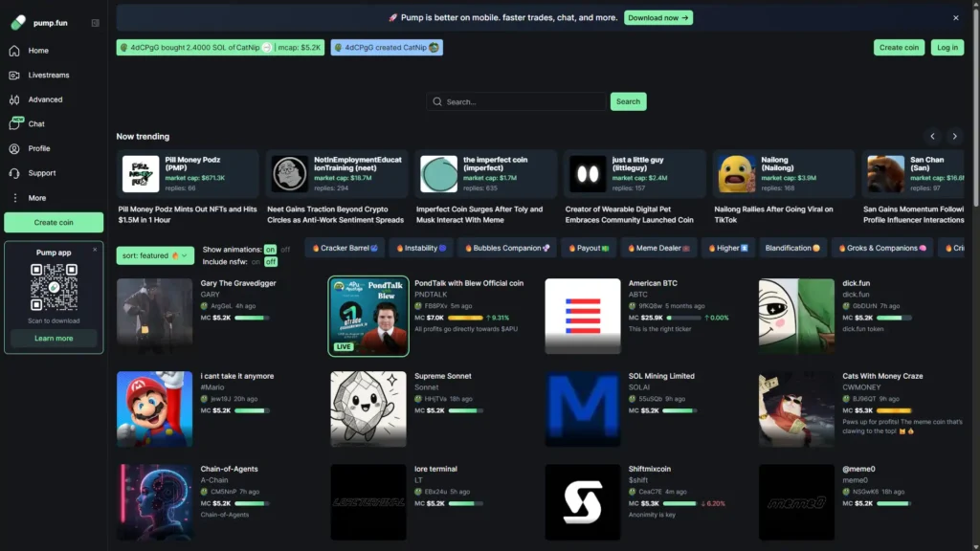Show previous trending coins
980x551 pixels.
(932, 136)
